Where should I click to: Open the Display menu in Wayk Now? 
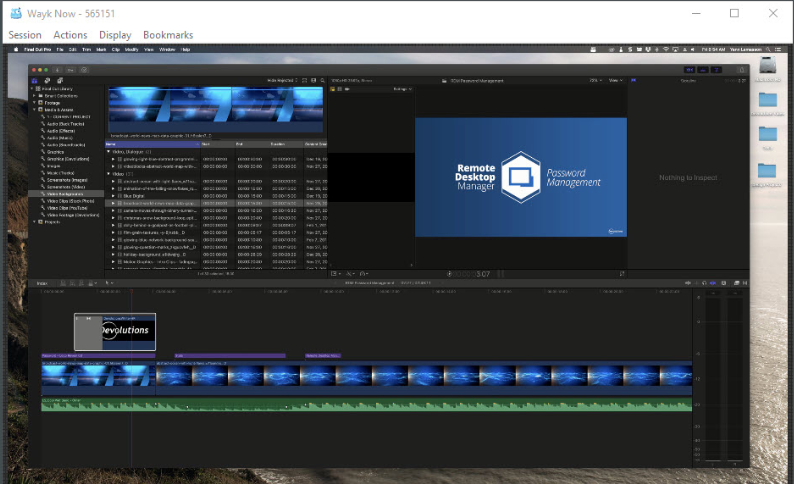115,35
